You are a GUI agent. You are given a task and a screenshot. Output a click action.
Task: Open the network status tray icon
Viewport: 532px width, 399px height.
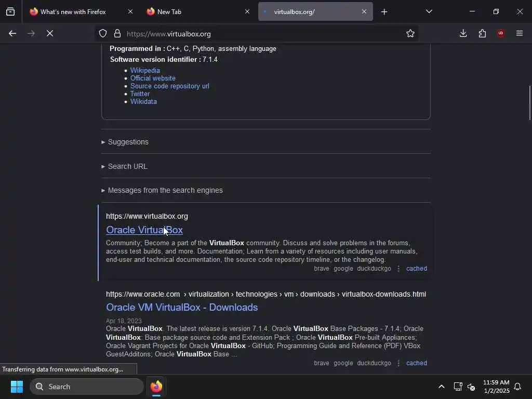tap(458, 387)
